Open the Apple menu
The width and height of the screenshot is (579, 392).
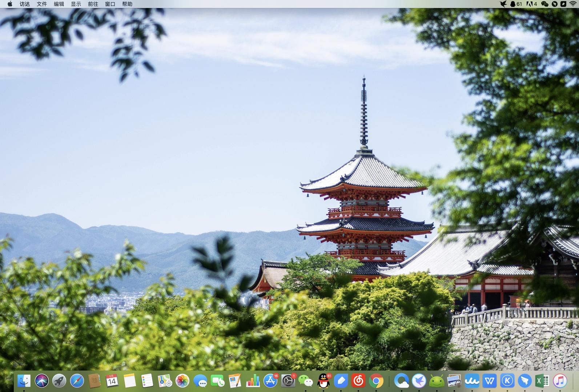10,4
